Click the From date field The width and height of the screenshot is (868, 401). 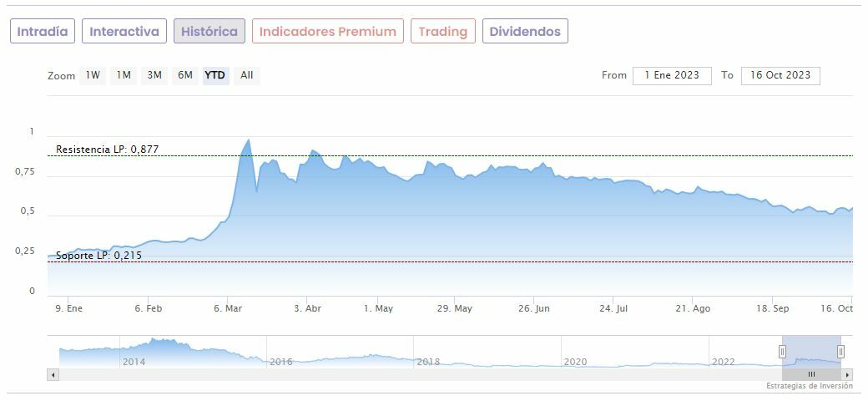672,75
